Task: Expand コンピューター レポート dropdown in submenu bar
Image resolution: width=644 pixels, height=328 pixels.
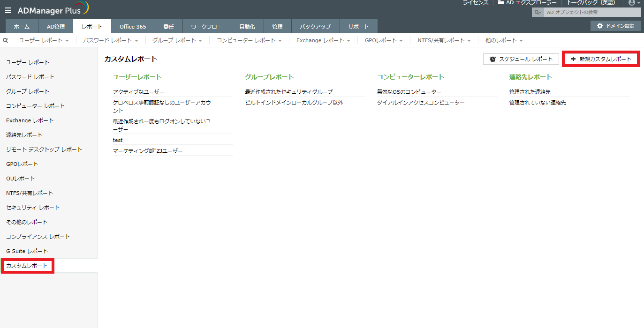Action: [x=249, y=40]
